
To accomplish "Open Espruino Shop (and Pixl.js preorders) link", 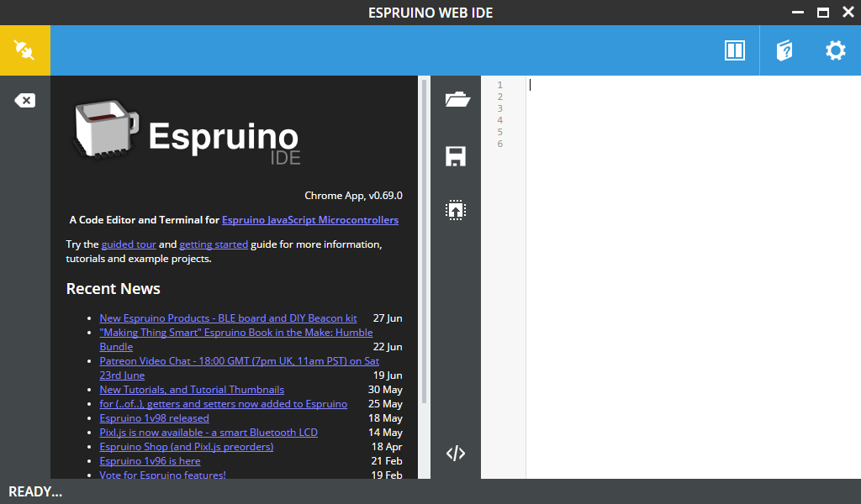I will 186,446.
